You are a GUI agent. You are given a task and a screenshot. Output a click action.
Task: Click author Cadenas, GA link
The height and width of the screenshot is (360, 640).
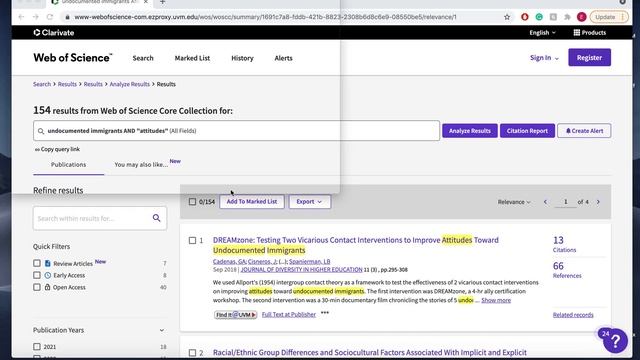pos(229,262)
